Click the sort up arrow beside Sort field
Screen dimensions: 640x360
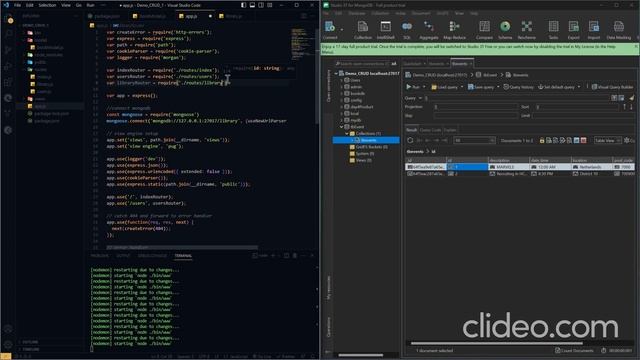(x=624, y=107)
